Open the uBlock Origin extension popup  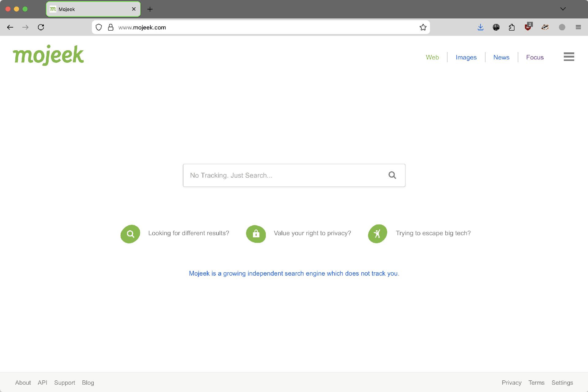tap(528, 27)
